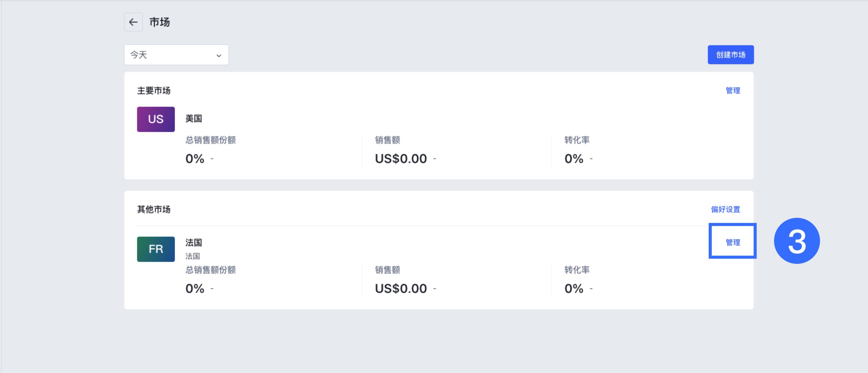Click the 总销售额份额 label under 法国
The width and height of the screenshot is (868, 373).
[x=210, y=270]
